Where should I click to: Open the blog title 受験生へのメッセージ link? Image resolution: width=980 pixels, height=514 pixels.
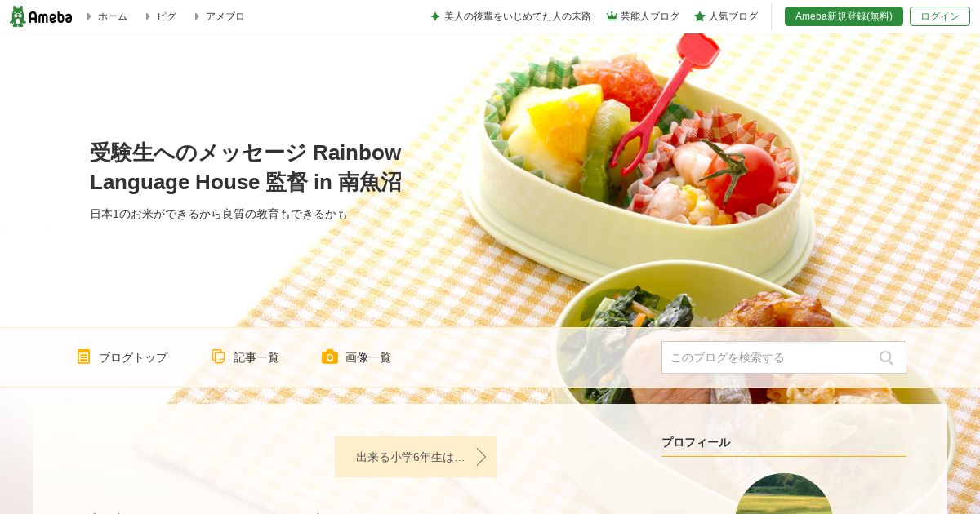246,166
